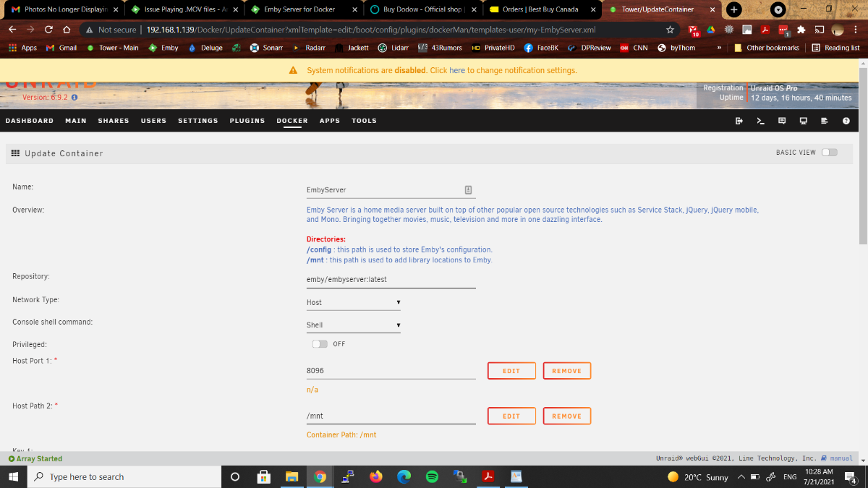Open a new browser tab with plus
Screen dimensions: 868x488
733,9
